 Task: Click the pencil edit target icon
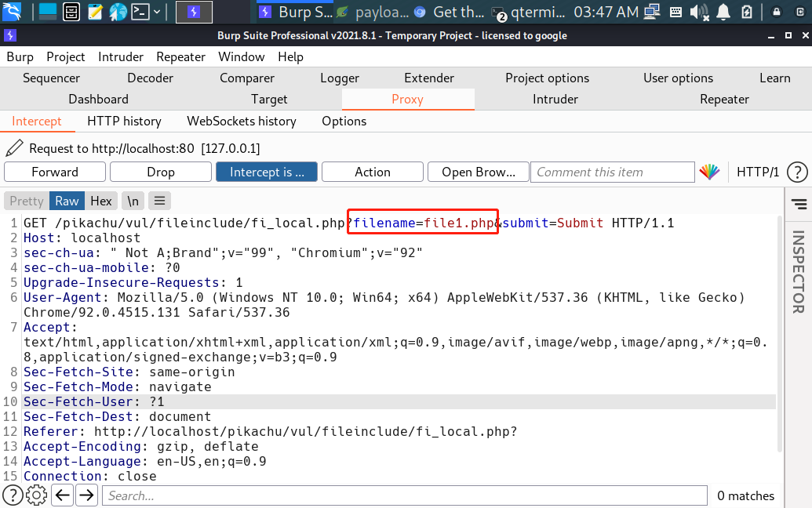[14, 148]
